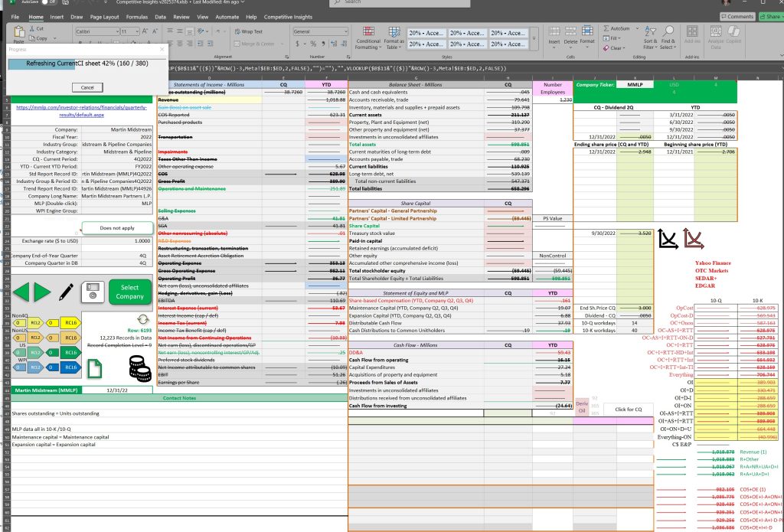Screen dimensions: 784x532
Task: Click the black line chart icon
Action: [668, 239]
